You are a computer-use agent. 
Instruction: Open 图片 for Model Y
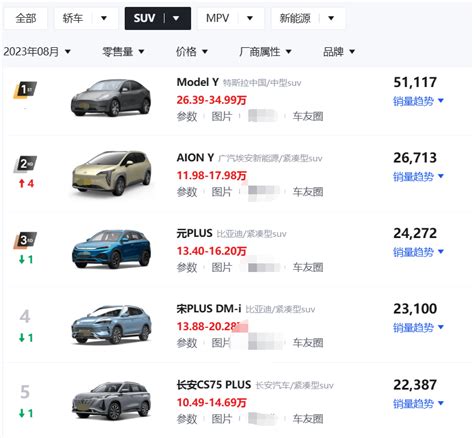(222, 116)
